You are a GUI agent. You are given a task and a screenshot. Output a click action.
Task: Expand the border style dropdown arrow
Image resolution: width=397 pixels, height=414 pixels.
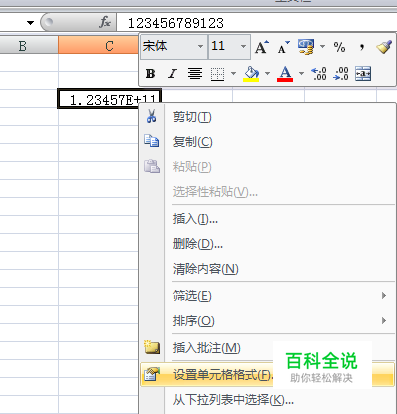click(x=233, y=73)
